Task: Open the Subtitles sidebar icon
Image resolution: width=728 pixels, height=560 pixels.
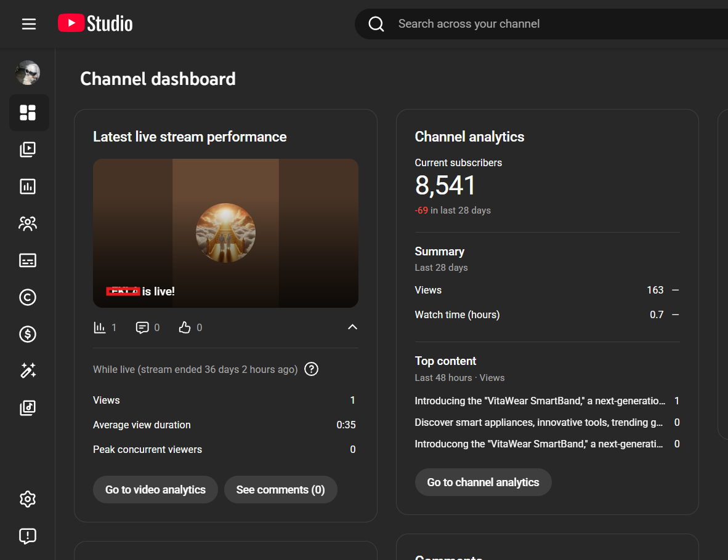Action: pyautogui.click(x=28, y=260)
